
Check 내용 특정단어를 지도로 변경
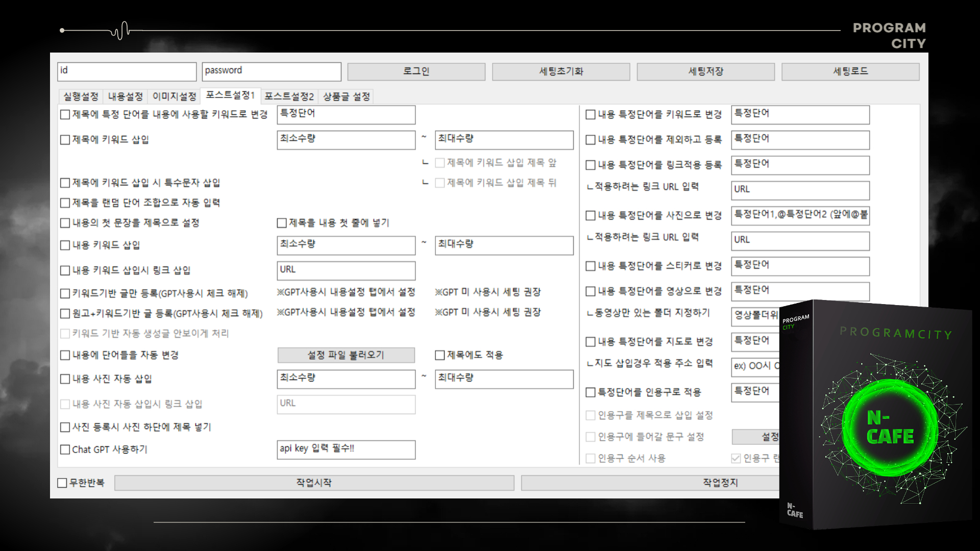591,342
